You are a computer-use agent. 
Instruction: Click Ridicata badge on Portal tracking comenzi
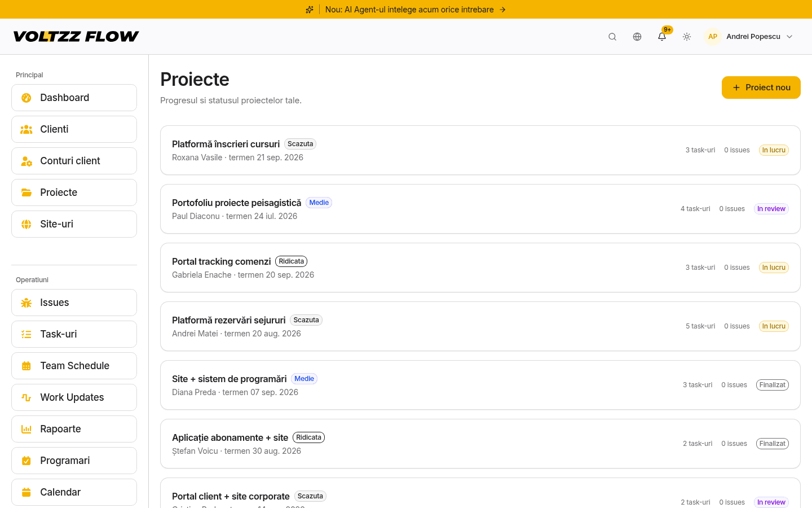coord(291,261)
